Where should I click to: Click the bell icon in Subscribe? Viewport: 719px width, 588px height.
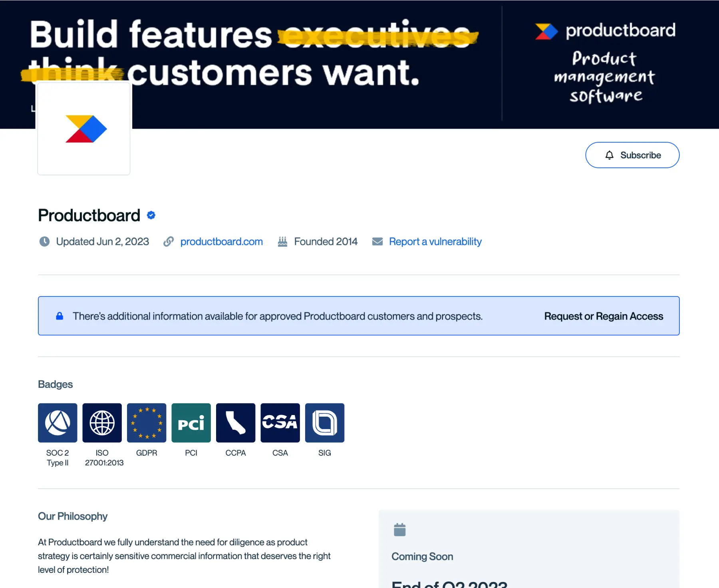coord(609,155)
